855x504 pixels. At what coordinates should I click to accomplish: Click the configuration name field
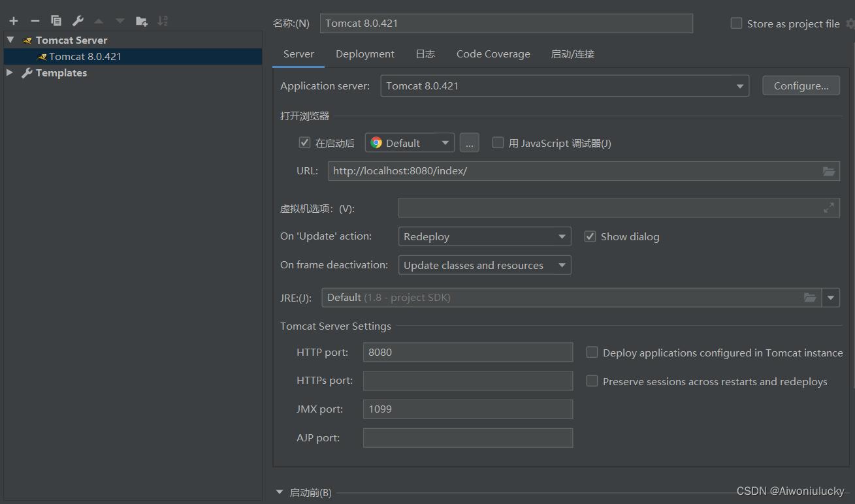(506, 24)
